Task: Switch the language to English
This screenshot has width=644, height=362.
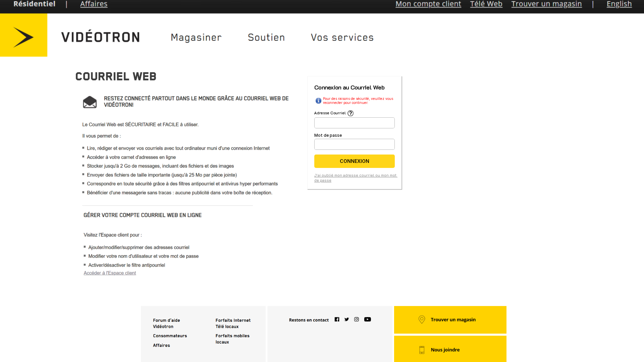Action: click(x=619, y=4)
